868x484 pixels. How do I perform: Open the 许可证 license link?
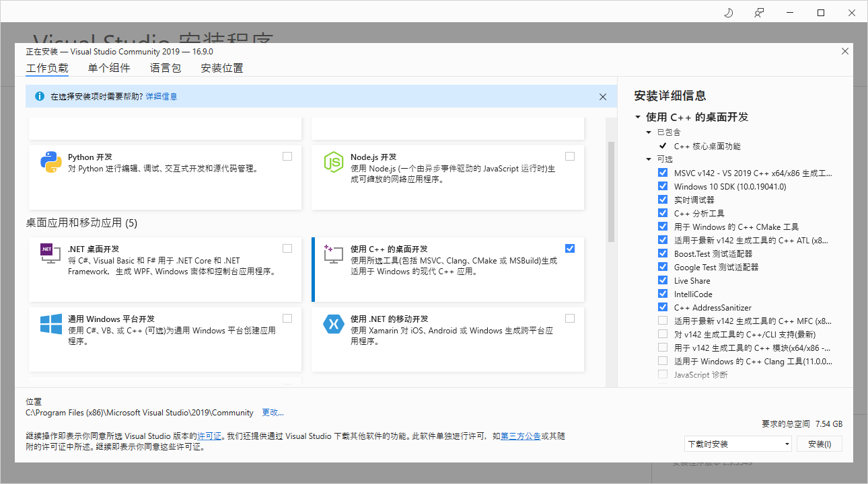point(209,436)
